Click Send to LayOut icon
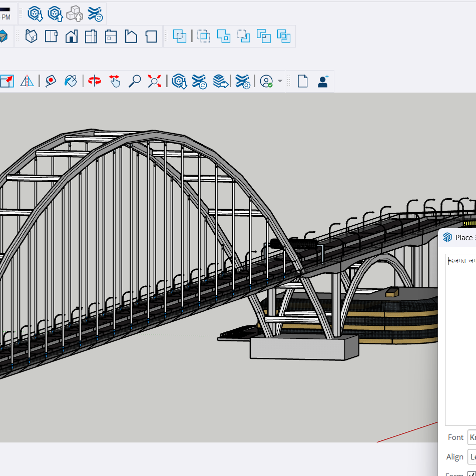 tap(220, 82)
